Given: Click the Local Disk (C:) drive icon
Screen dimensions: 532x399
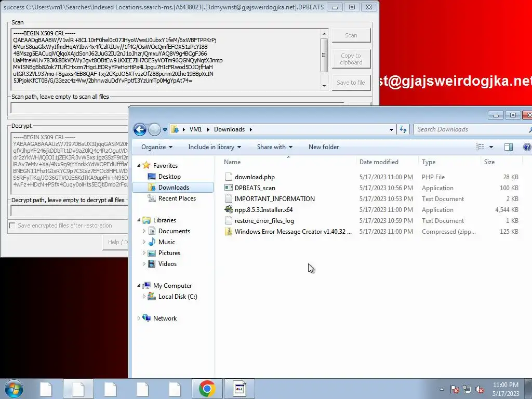Looking at the screenshot, I should tap(152, 296).
